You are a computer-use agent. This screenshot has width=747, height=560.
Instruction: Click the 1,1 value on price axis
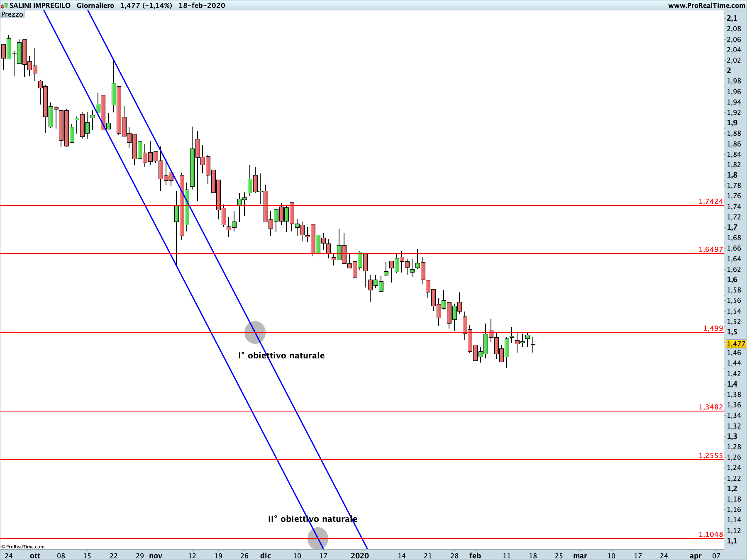[732, 541]
